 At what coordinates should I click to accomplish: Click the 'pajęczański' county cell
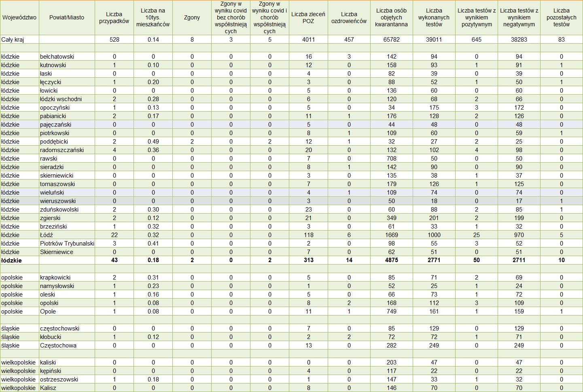(x=67, y=125)
